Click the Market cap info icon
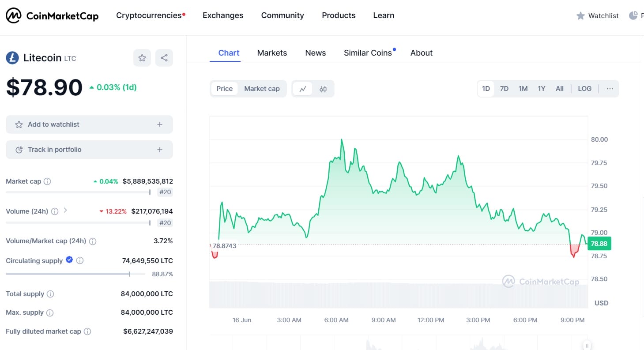Screen dimensions: 644x350 pos(47,181)
